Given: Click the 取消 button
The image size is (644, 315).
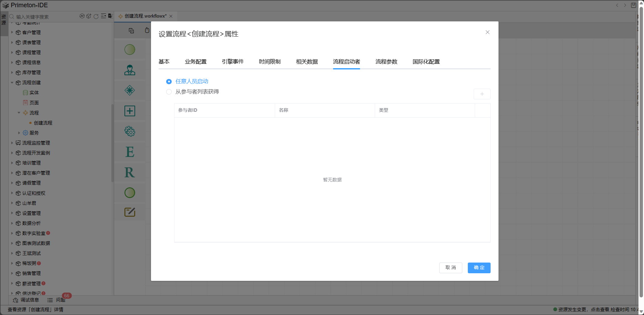Looking at the screenshot, I should (x=450, y=268).
